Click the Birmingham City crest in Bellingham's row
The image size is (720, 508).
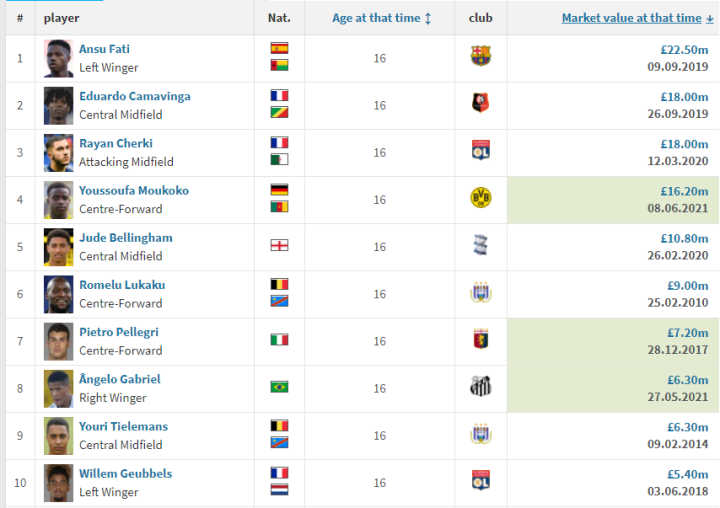(481, 245)
